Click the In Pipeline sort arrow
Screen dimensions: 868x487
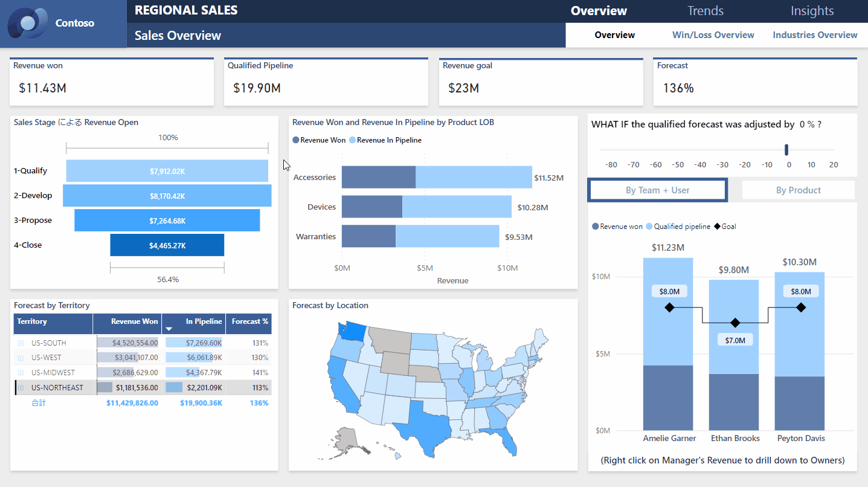169,329
